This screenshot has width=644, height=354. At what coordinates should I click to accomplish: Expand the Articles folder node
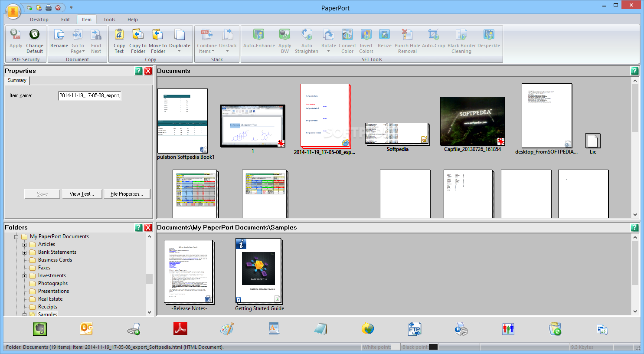(25, 245)
